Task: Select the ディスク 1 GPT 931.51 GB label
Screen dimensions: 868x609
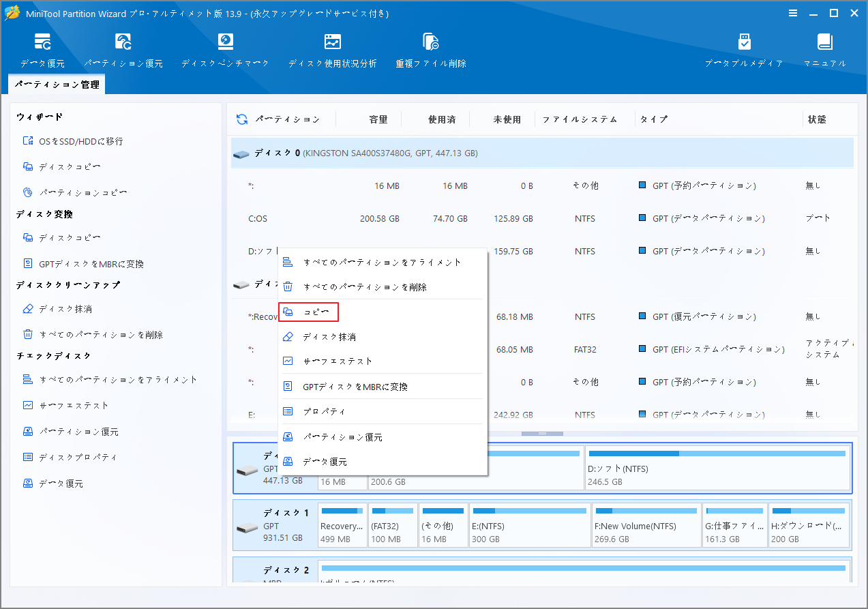Action: [x=275, y=525]
